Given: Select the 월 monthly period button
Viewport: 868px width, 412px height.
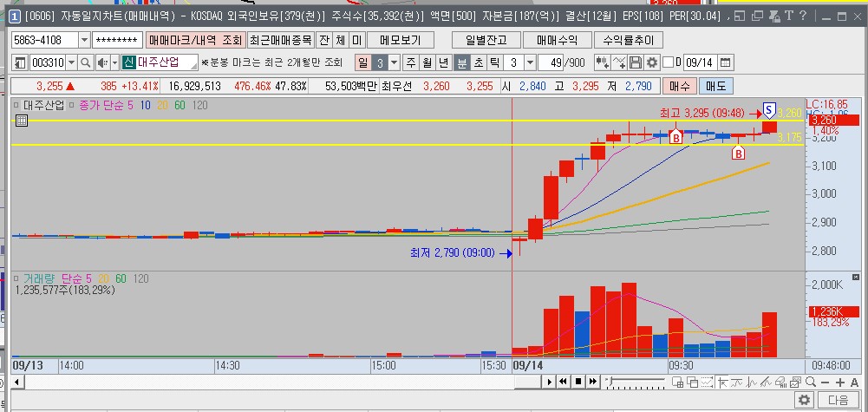Looking at the screenshot, I should (x=427, y=62).
